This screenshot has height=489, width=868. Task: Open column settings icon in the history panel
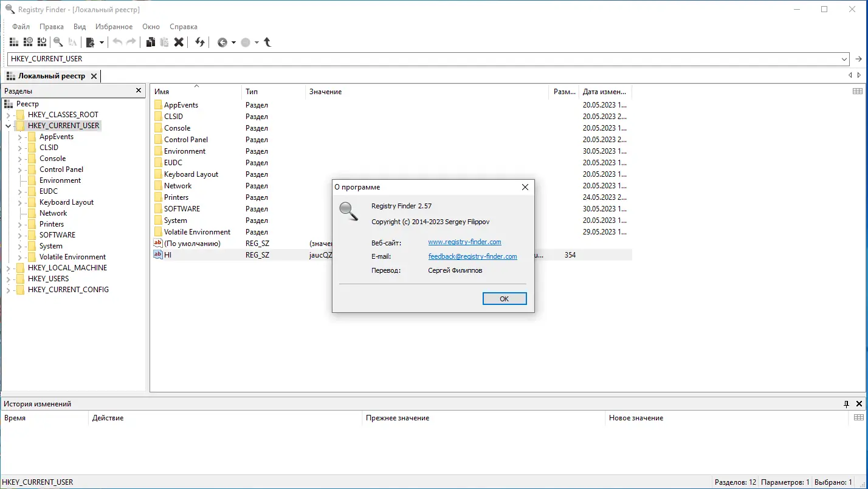[858, 417]
